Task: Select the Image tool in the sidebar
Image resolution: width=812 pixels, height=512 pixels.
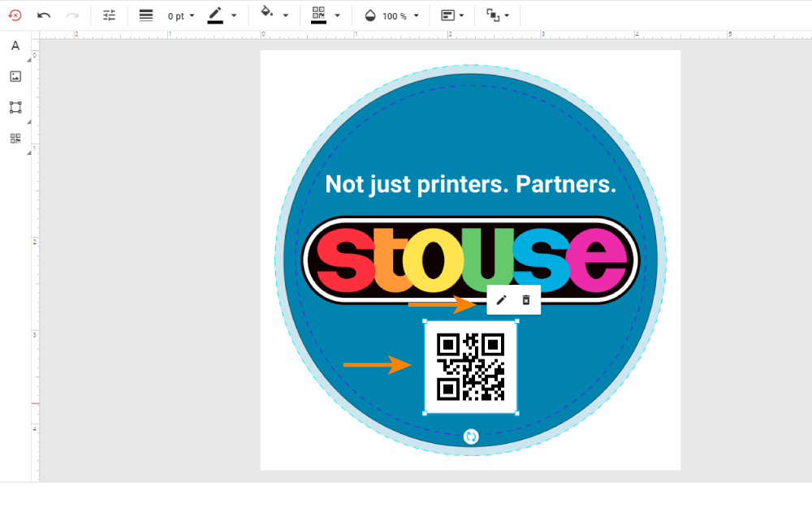Action: 15,76
